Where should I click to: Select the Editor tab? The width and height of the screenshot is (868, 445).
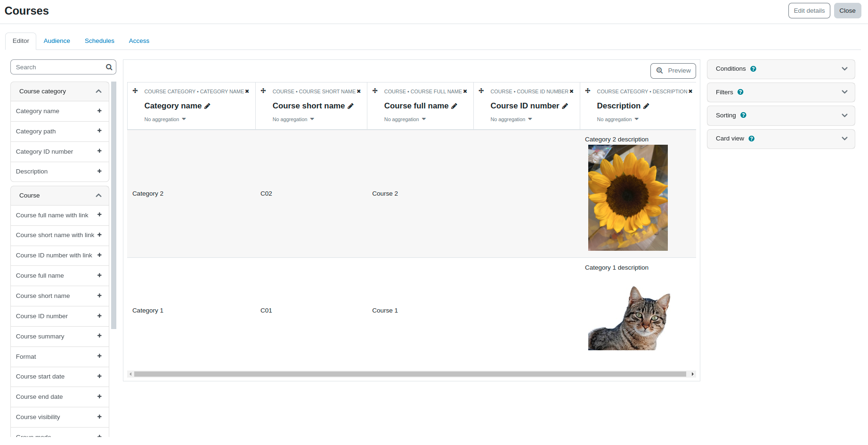(x=21, y=41)
